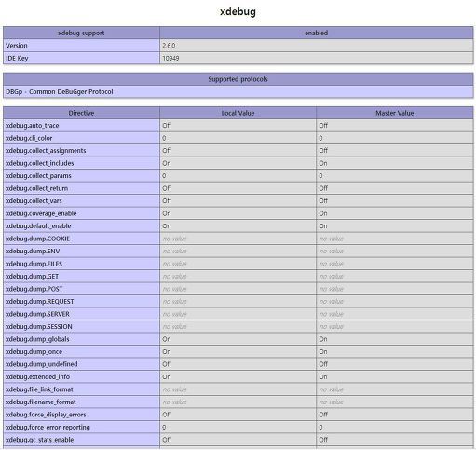Click master 'no value' for xdebug.dump.REQUEST
This screenshot has width=476, height=450.
click(x=332, y=302)
